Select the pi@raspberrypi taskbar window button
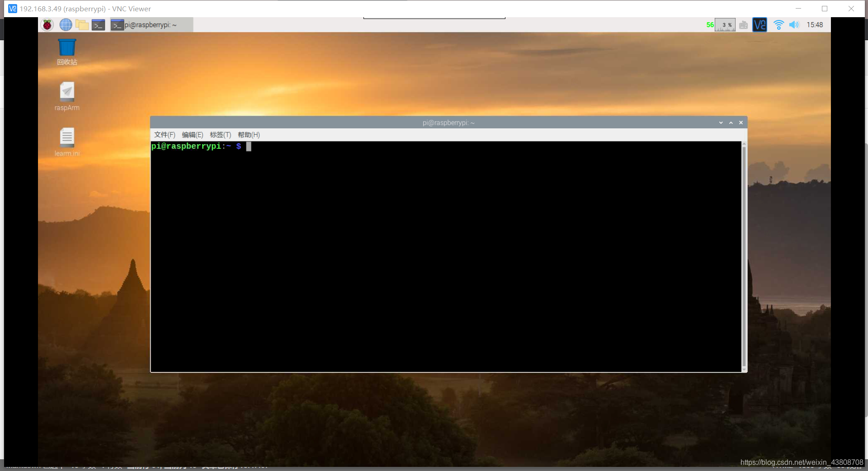Viewport: 868px width, 471px height. 151,25
